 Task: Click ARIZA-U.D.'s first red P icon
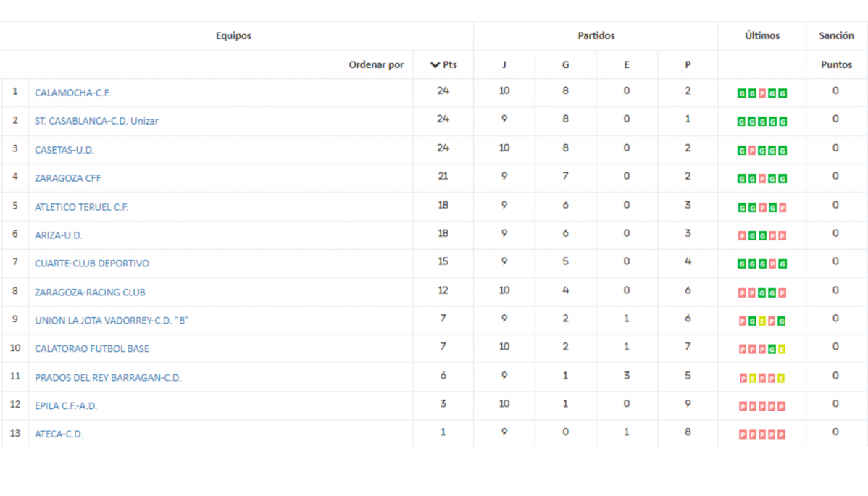coord(743,236)
